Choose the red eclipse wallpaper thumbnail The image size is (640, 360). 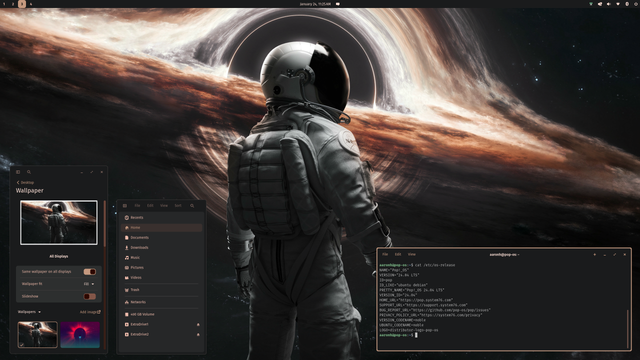click(x=80, y=335)
